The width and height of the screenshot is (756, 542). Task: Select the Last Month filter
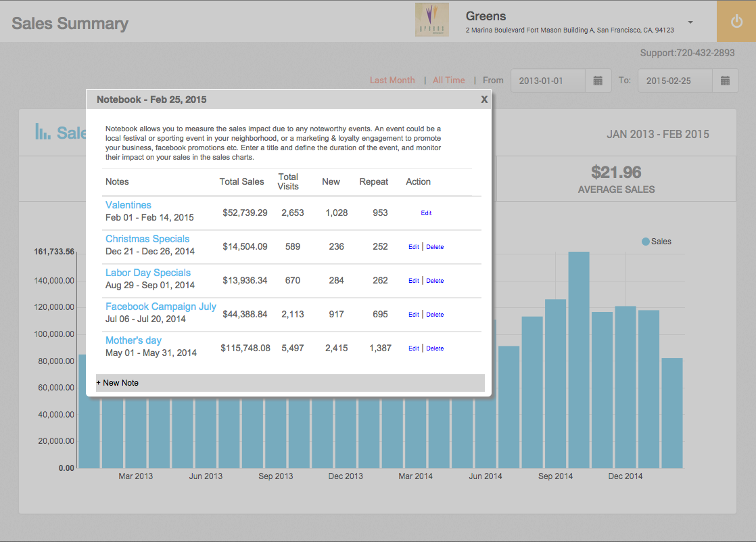(392, 80)
